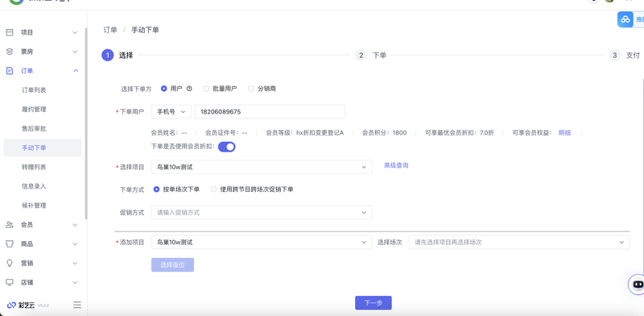
Task: Select the 用户 radio button
Action: pyautogui.click(x=164, y=89)
